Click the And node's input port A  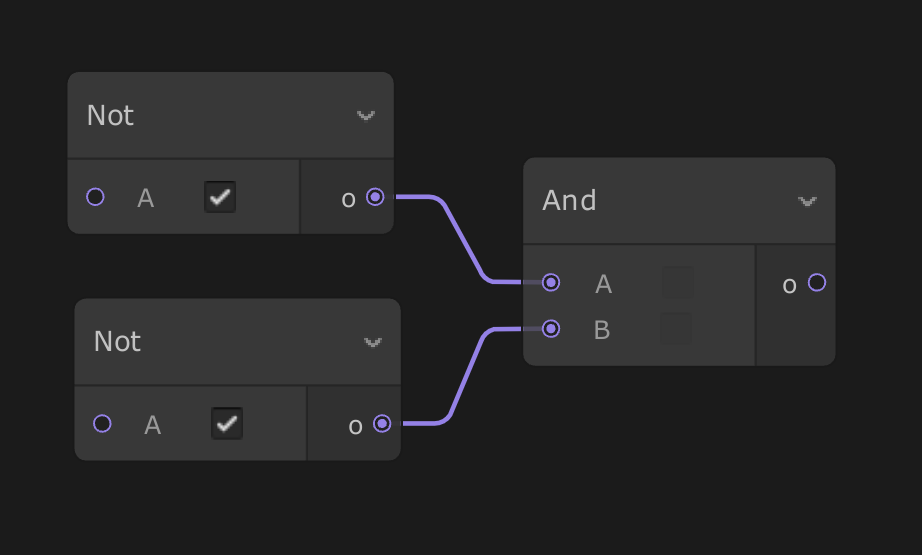point(551,283)
